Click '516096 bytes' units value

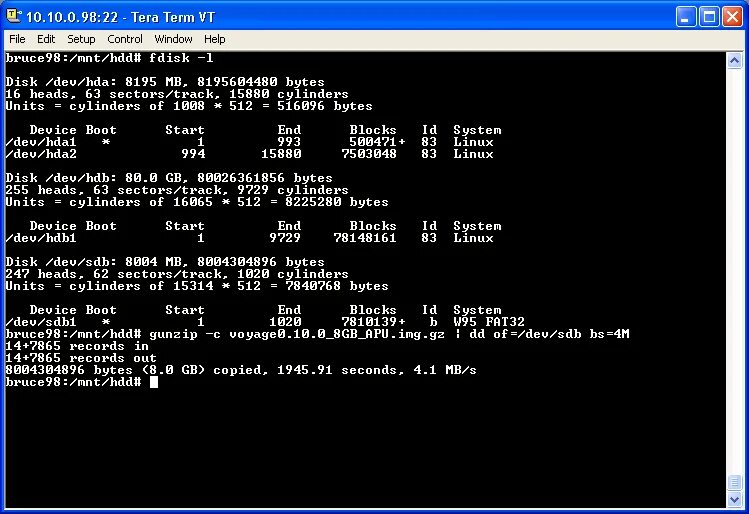[x=325, y=106]
